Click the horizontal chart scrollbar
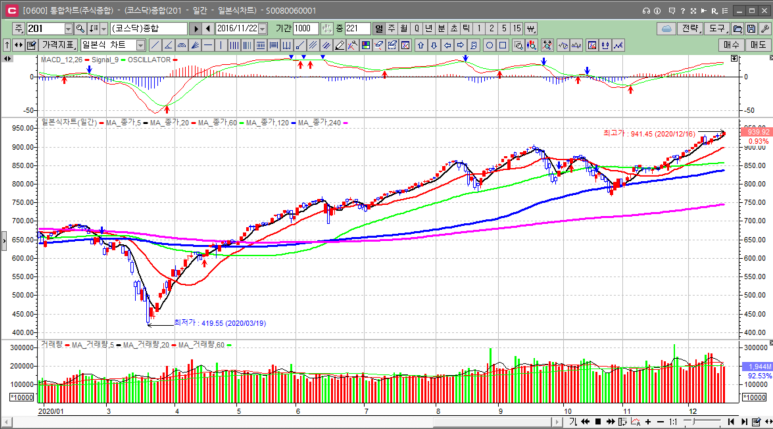 click(x=282, y=422)
